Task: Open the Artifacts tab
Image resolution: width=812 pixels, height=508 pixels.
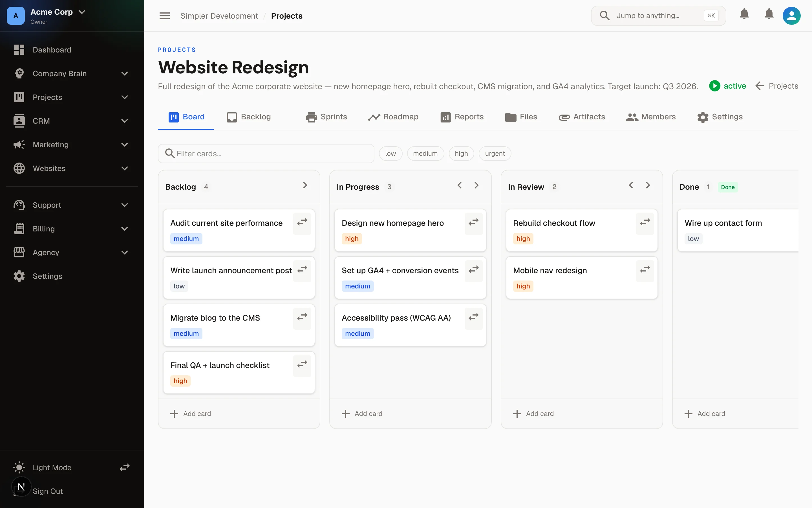Action: (x=582, y=117)
